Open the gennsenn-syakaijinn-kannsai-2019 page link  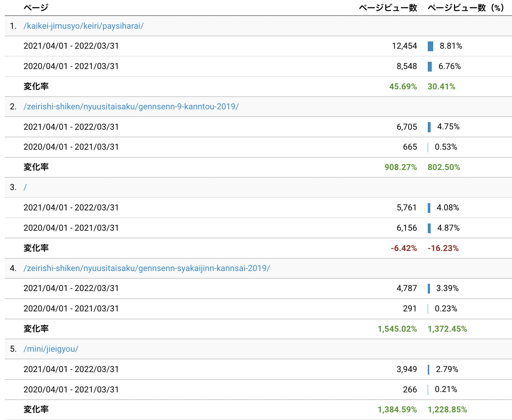click(147, 268)
